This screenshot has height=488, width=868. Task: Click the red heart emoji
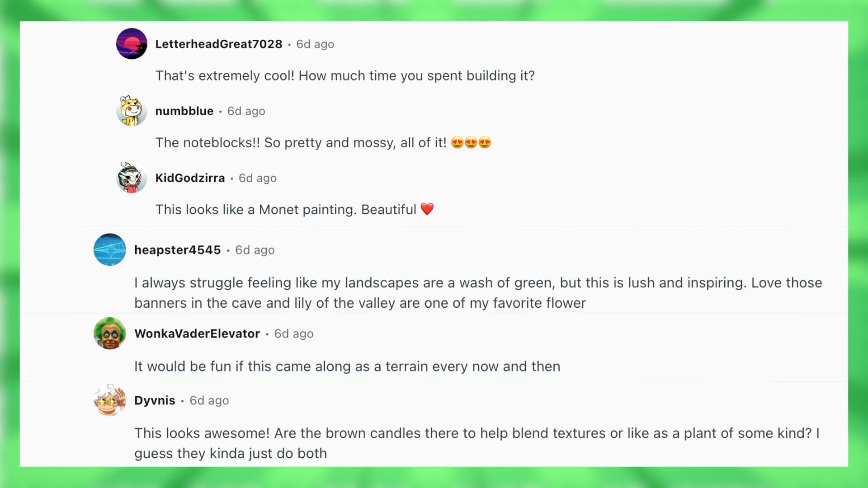click(x=427, y=209)
